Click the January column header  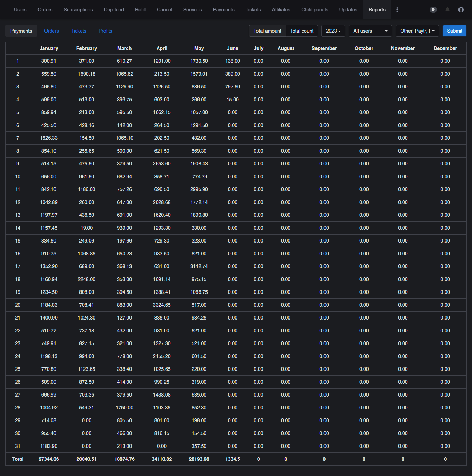click(x=49, y=48)
